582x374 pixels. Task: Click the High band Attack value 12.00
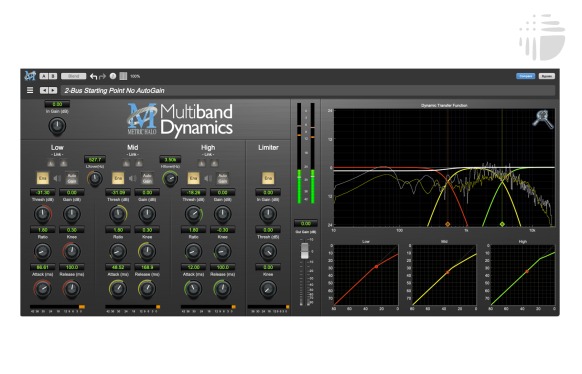[193, 267]
